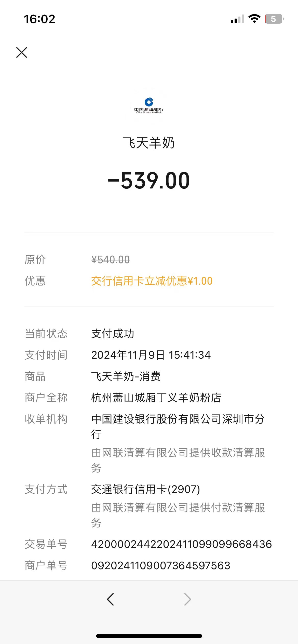Tap the payment method 交通银行信用卡(2907)
This screenshot has height=644, width=298.
(x=145, y=489)
